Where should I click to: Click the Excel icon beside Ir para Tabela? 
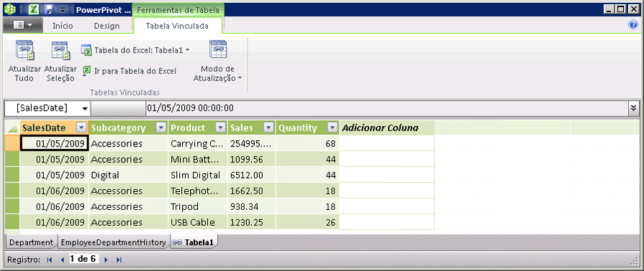(x=87, y=70)
